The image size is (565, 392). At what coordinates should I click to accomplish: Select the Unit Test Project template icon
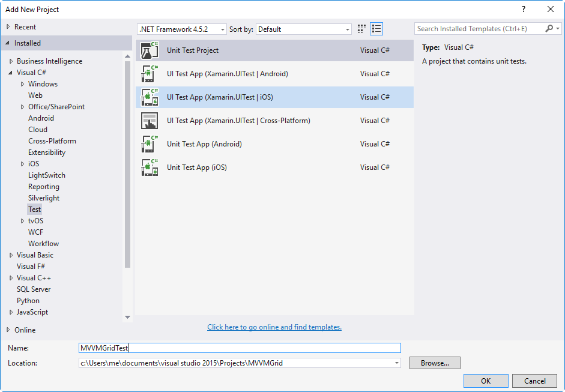click(150, 50)
